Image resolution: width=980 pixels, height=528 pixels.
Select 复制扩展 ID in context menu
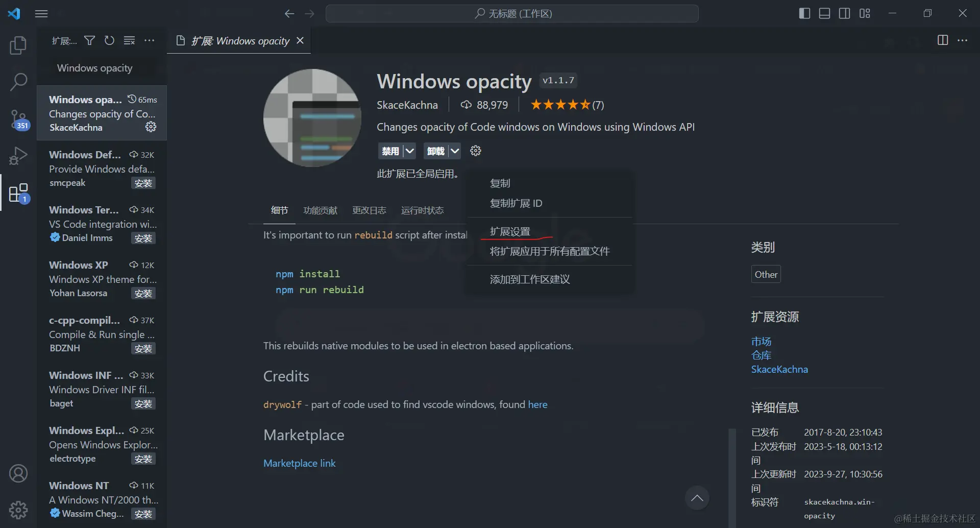[x=550, y=203]
